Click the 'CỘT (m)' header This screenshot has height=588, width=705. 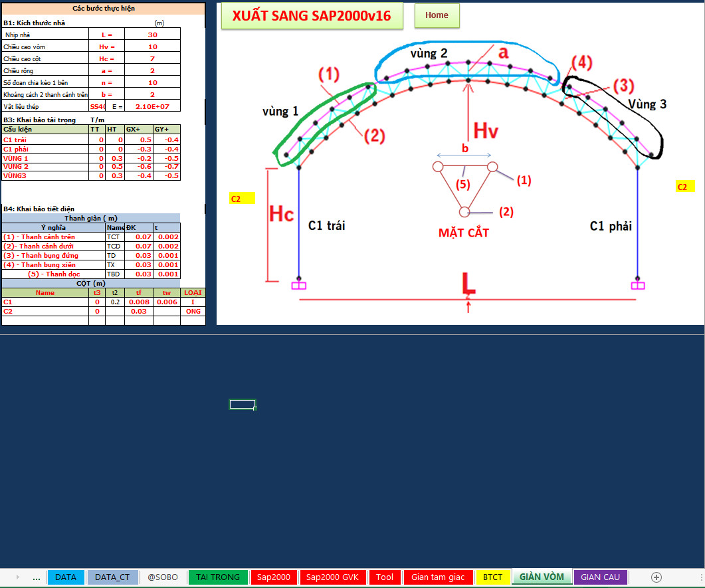tap(91, 284)
